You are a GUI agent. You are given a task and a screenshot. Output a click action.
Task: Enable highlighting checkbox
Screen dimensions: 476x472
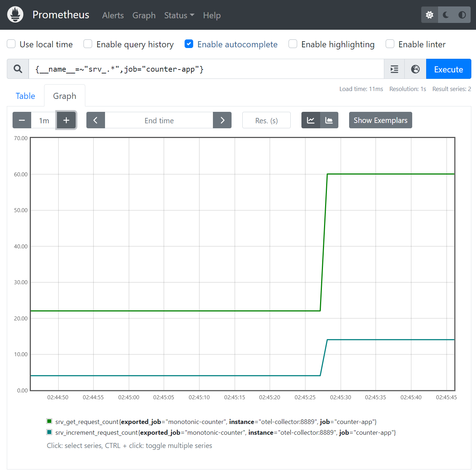tap(293, 44)
